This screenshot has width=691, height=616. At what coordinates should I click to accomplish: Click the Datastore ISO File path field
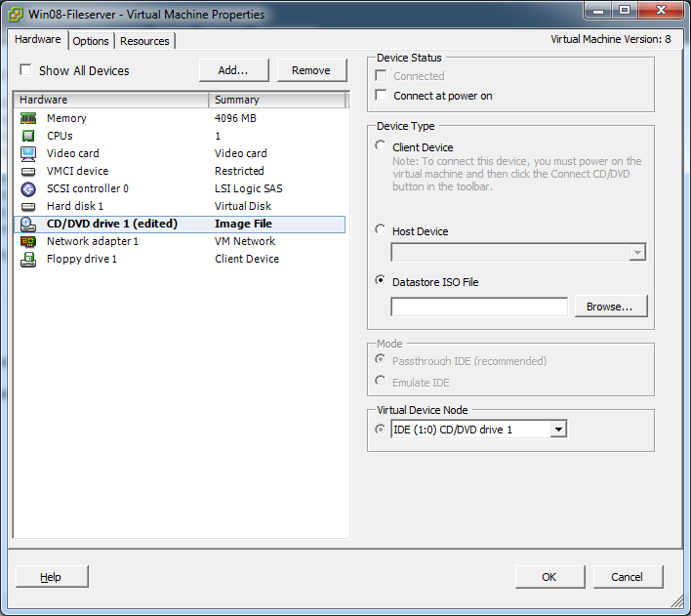pos(478,307)
